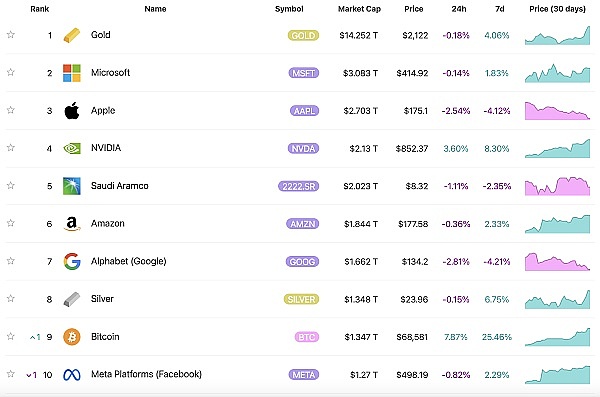Sort by the Price column header
The image size is (600, 397).
click(x=414, y=9)
